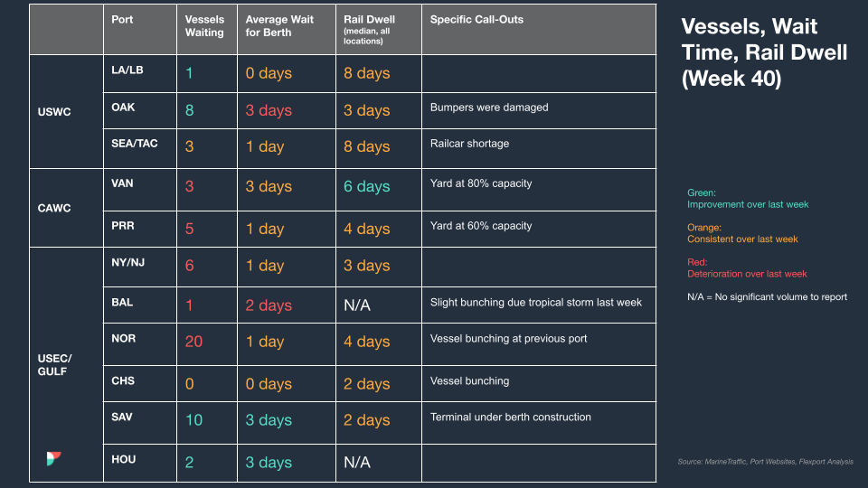The width and height of the screenshot is (868, 488).
Task: Select the HOU port cell
Action: pyautogui.click(x=140, y=463)
